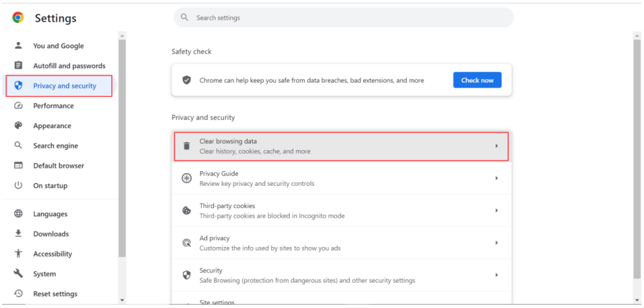Click the magnifier icon in search bar
The width and height of the screenshot is (644, 308).
[x=185, y=18]
